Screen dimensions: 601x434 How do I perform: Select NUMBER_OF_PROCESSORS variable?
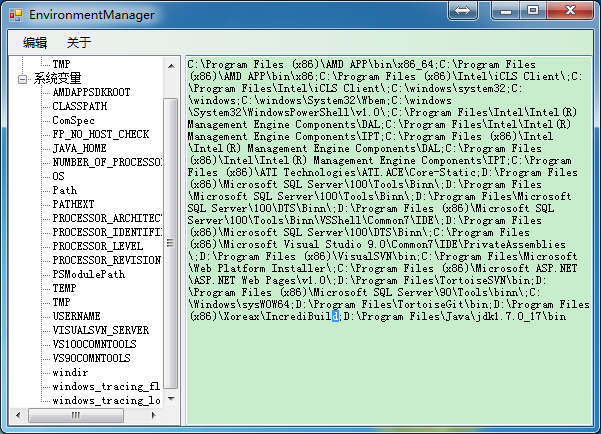click(x=107, y=162)
